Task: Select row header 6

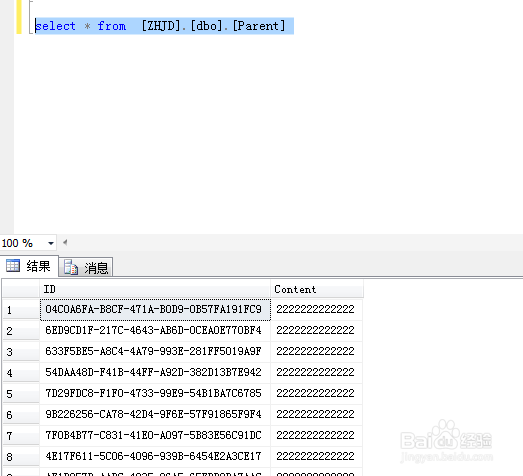Action: pos(21,415)
